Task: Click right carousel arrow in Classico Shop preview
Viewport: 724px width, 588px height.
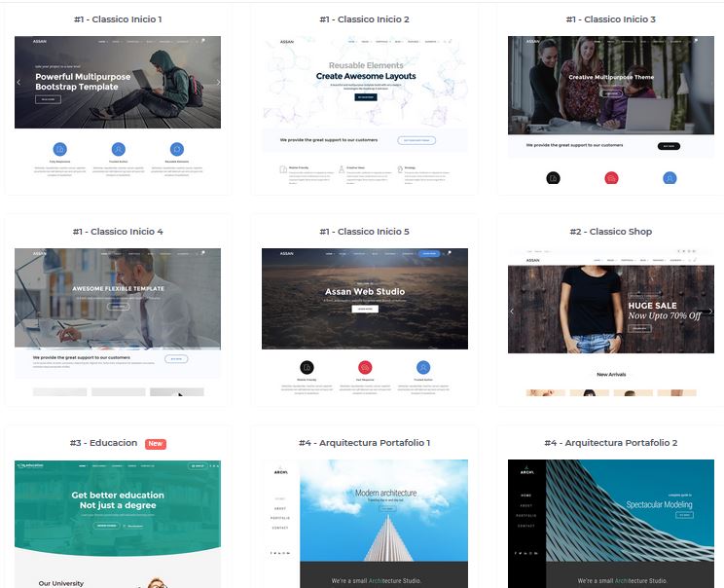Action: click(x=710, y=312)
